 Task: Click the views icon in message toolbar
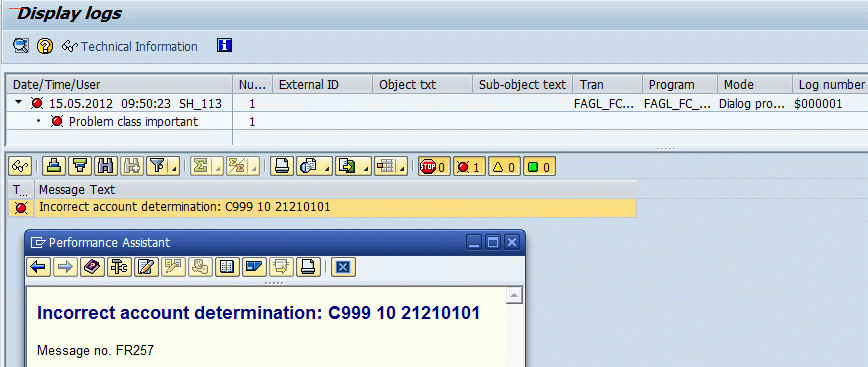(x=308, y=166)
